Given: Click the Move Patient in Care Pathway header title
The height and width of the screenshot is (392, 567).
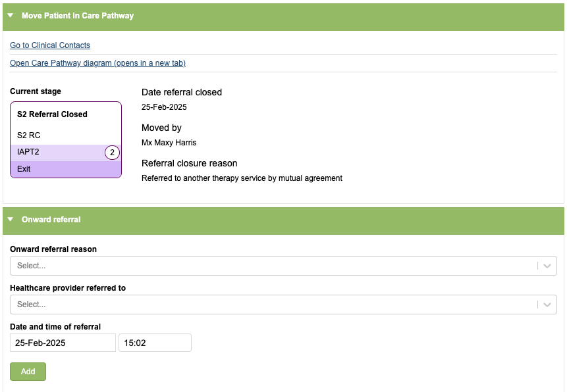Looking at the screenshot, I should [78, 16].
